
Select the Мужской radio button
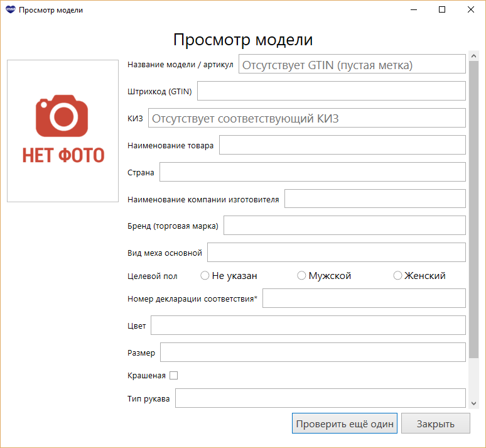(301, 275)
